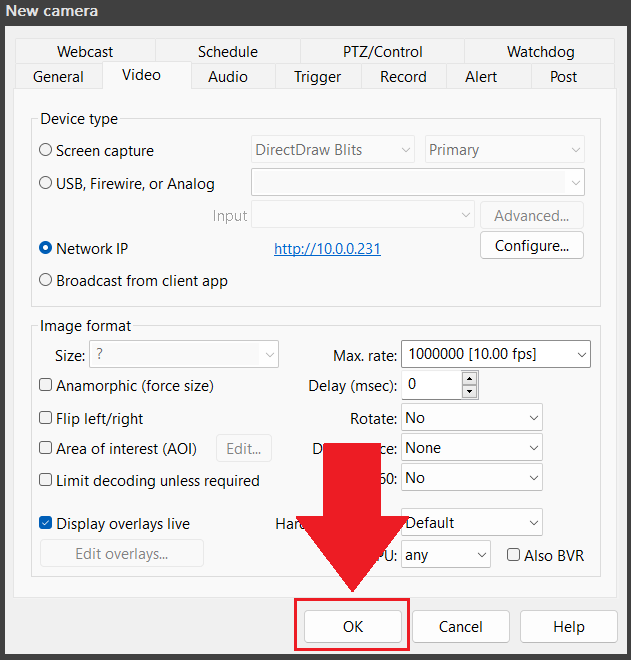This screenshot has height=660, width=631.
Task: Open the USB device selection dropdown
Action: coord(418,182)
